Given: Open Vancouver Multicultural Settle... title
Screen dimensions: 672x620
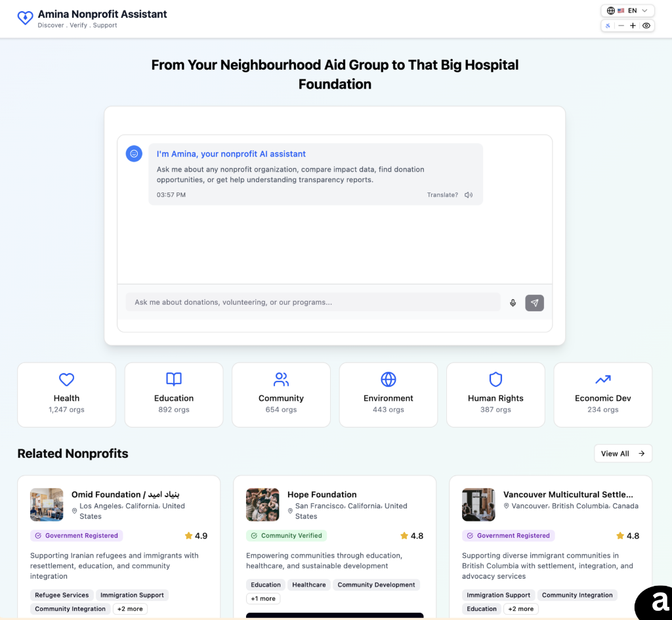Looking at the screenshot, I should coord(568,495).
